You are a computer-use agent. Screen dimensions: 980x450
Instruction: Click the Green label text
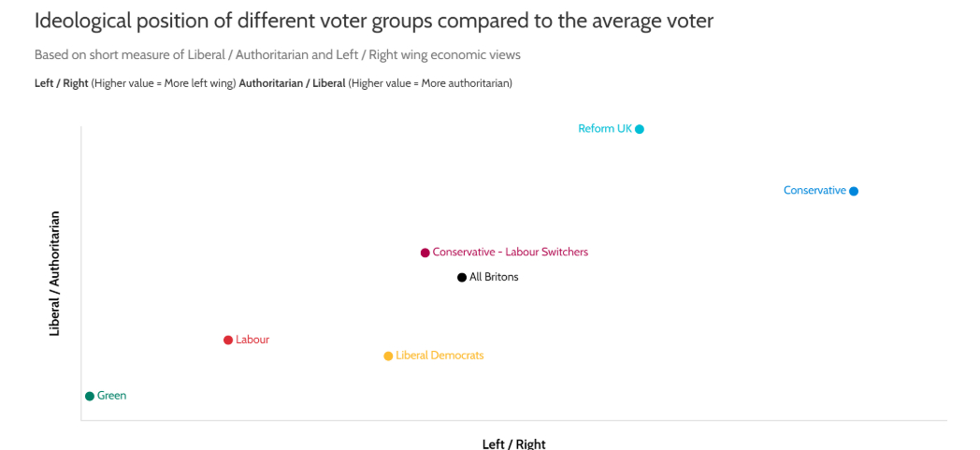(111, 397)
